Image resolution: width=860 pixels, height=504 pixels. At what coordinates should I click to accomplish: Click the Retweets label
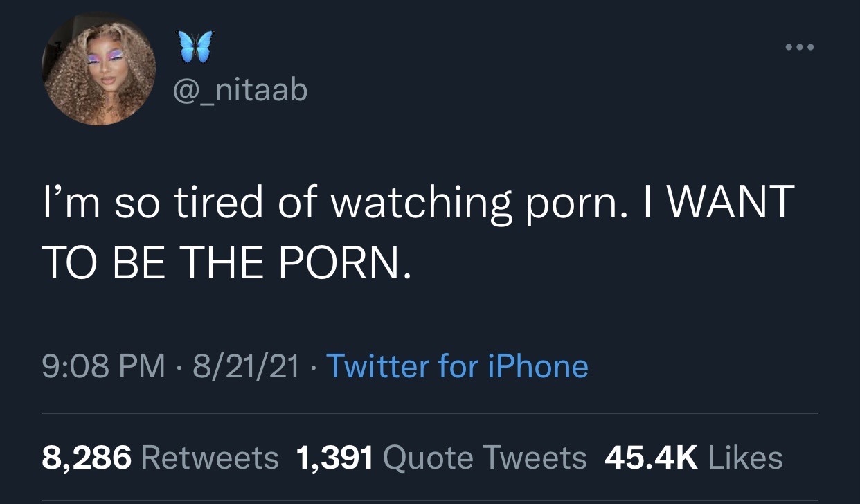pyautogui.click(x=209, y=458)
